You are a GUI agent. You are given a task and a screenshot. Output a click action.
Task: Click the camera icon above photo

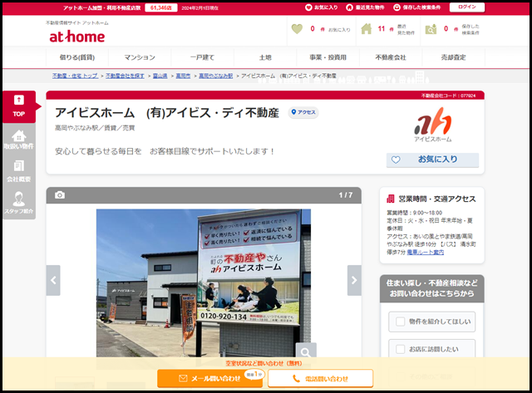(60, 195)
